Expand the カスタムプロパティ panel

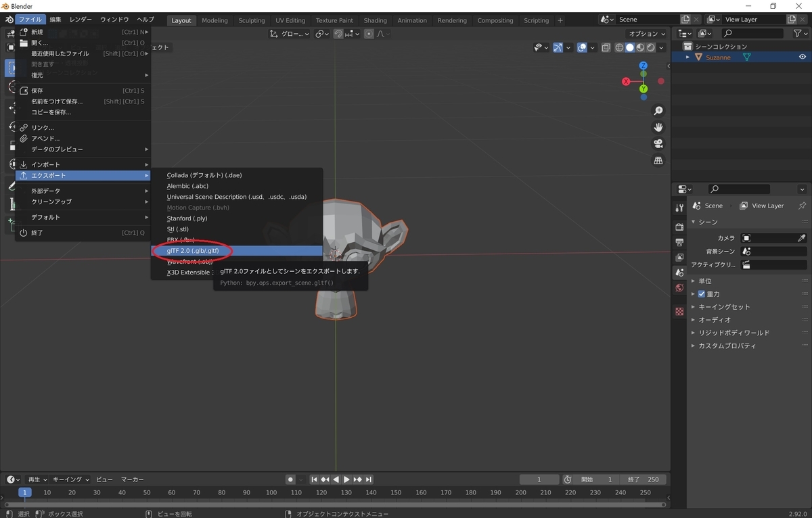[x=694, y=346]
